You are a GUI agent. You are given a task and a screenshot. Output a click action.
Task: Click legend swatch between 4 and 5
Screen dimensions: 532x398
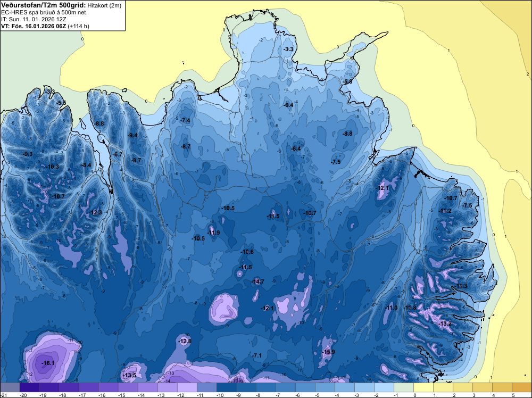[502, 387]
